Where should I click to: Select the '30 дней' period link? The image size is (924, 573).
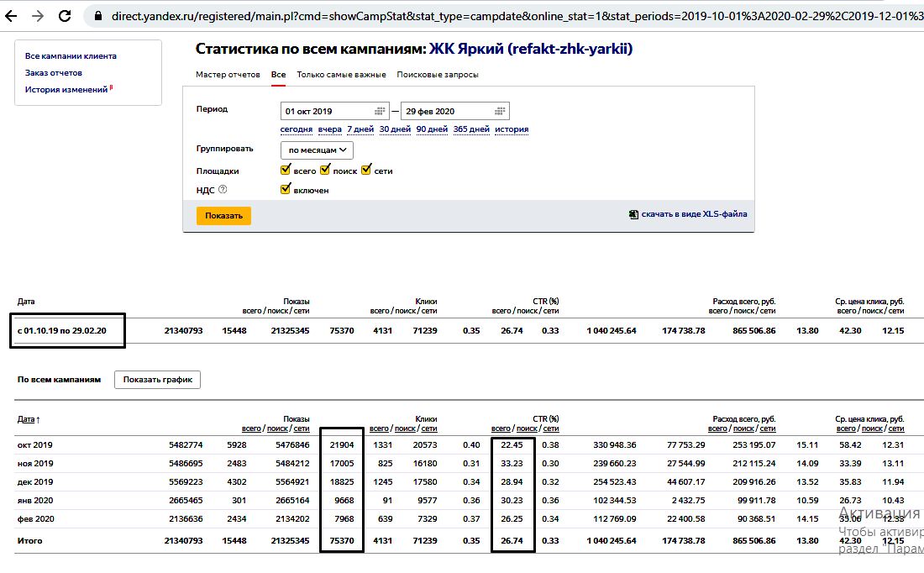(395, 129)
